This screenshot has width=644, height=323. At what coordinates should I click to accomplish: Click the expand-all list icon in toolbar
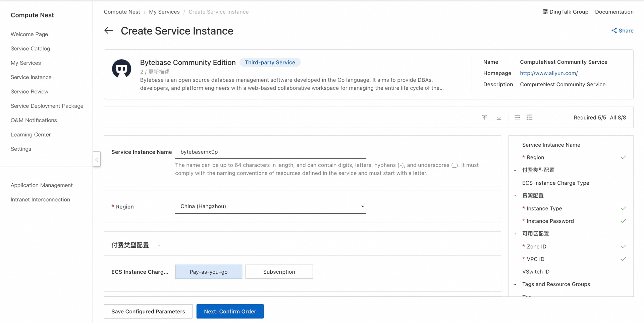(530, 117)
